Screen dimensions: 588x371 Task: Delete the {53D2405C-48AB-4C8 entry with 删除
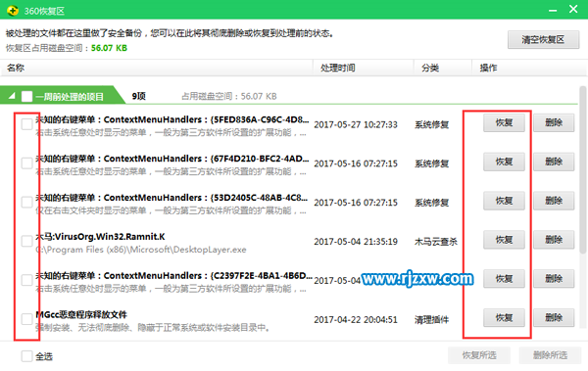point(554,201)
